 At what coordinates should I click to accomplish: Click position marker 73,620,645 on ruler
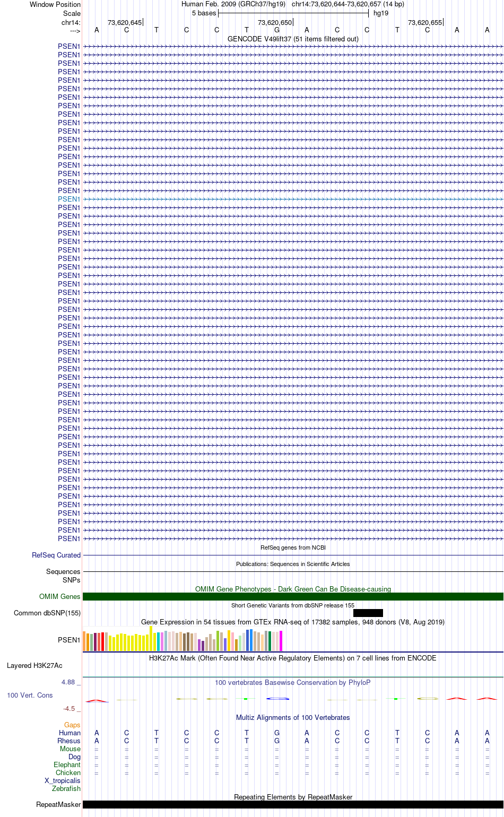[125, 23]
